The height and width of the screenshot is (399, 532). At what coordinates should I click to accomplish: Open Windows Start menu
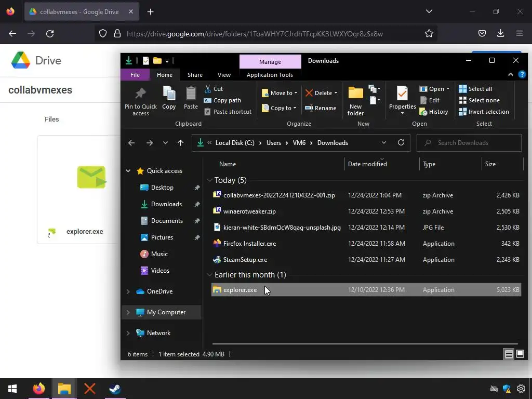point(12,389)
